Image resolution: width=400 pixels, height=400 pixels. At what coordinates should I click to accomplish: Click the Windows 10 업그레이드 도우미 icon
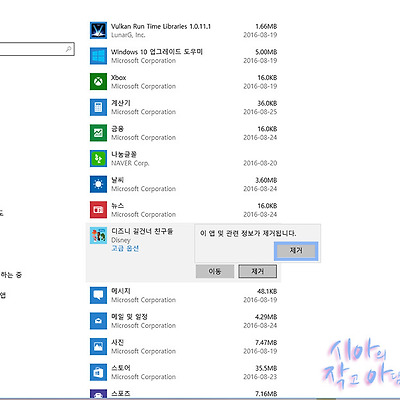pos(98,56)
